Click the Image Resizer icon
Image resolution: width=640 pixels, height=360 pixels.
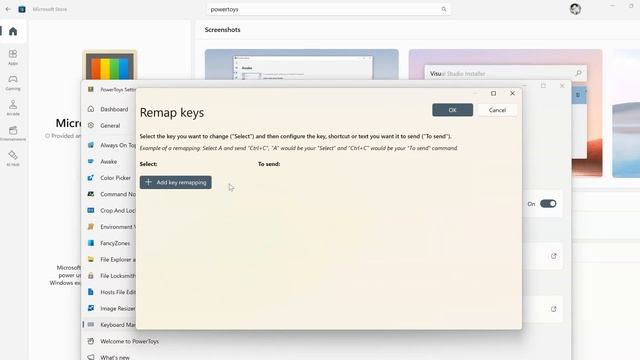[x=91, y=308]
